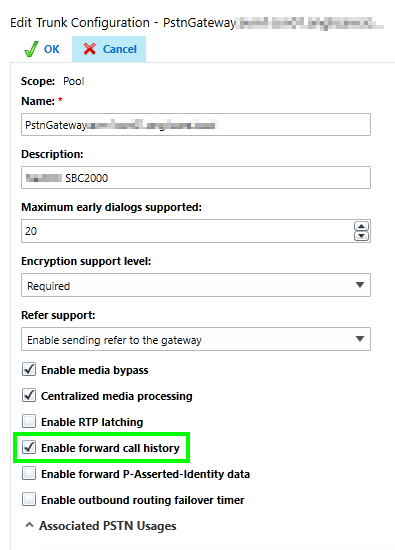Open the Required encryption level combo box
The image size is (395, 550).
196,285
